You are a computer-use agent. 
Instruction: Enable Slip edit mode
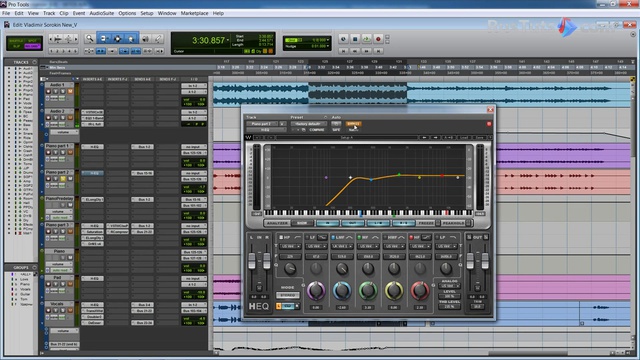tap(16, 46)
